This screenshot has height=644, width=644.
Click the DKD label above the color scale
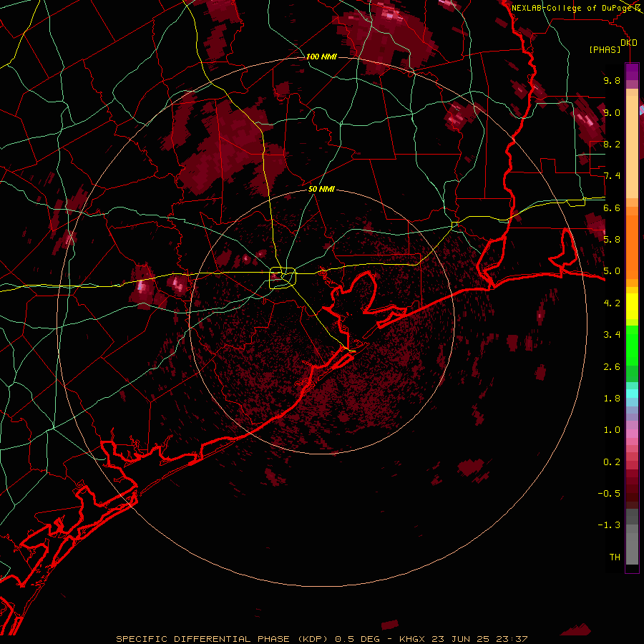[628, 43]
